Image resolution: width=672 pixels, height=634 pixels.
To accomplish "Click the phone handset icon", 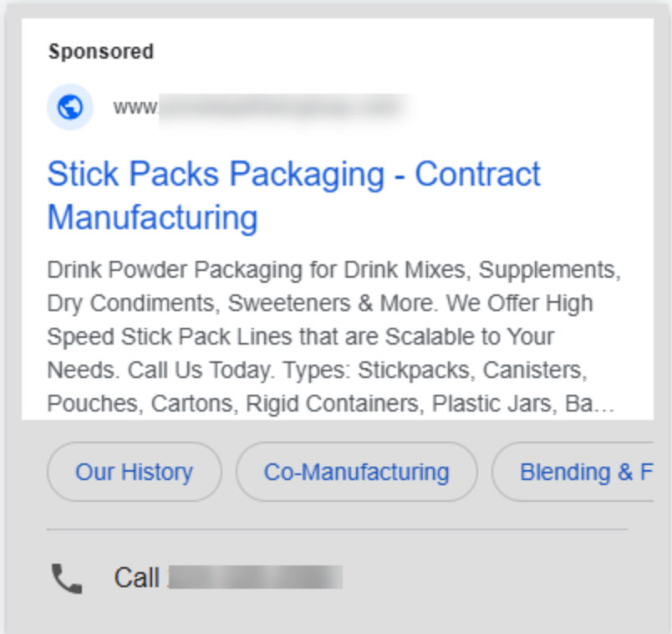I will [67, 578].
